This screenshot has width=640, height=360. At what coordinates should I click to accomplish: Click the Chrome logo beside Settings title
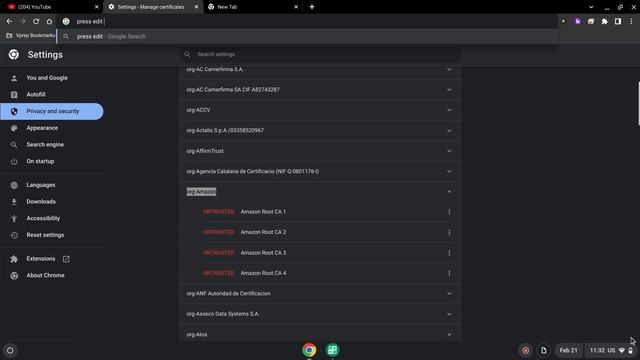coord(14,54)
